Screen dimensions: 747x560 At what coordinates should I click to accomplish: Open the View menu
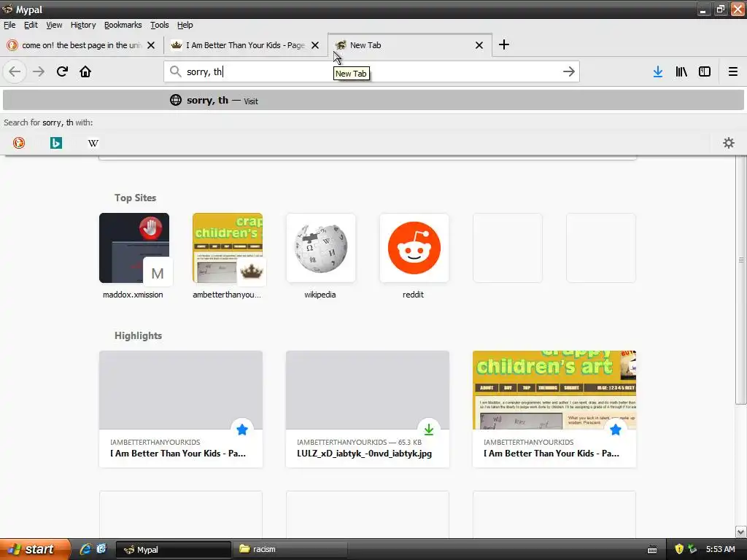click(x=54, y=25)
